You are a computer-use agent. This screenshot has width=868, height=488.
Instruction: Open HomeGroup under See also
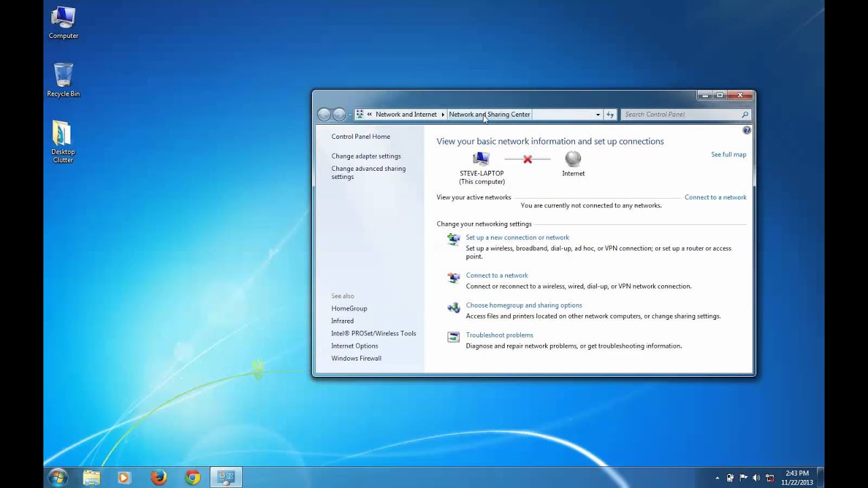point(349,308)
